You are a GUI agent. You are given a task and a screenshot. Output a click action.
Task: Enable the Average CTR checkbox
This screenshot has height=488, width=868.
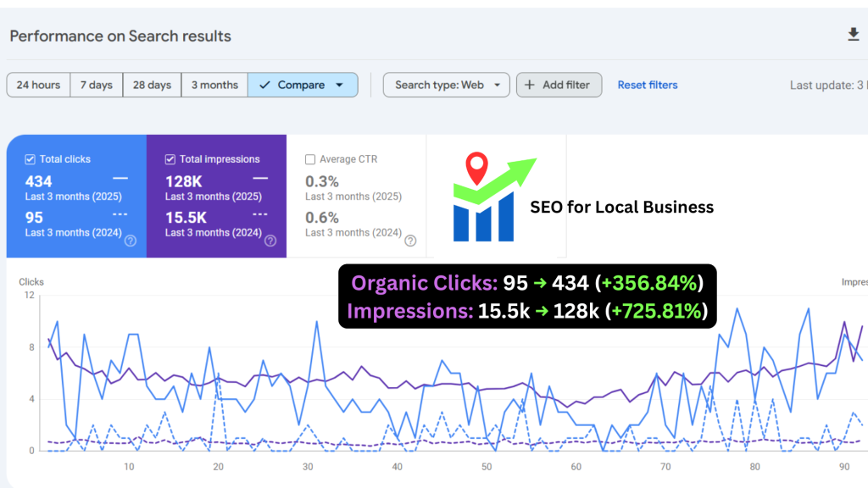point(310,158)
